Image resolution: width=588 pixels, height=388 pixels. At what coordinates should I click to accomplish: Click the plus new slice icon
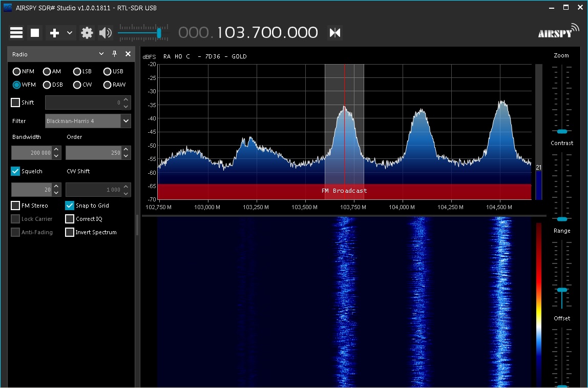[x=54, y=33]
